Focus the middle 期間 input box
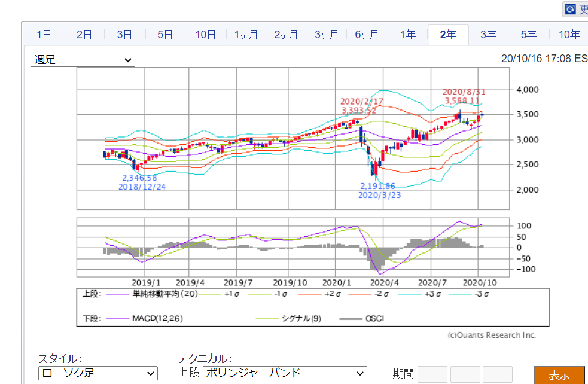 point(465,374)
